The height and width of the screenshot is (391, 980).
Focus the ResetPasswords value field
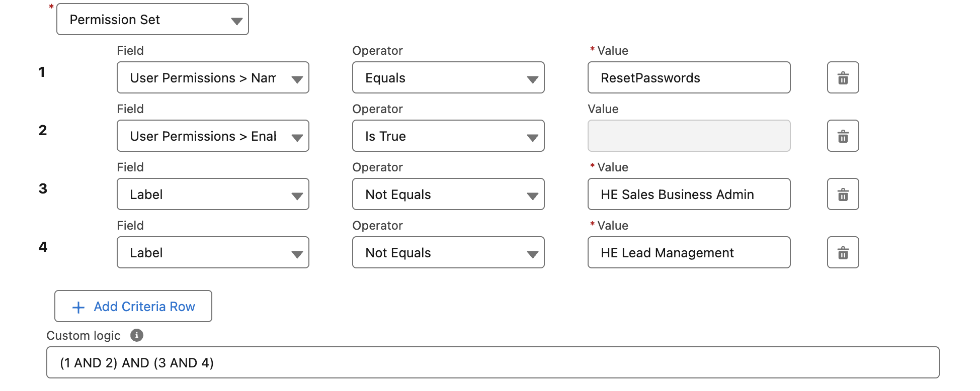point(689,77)
